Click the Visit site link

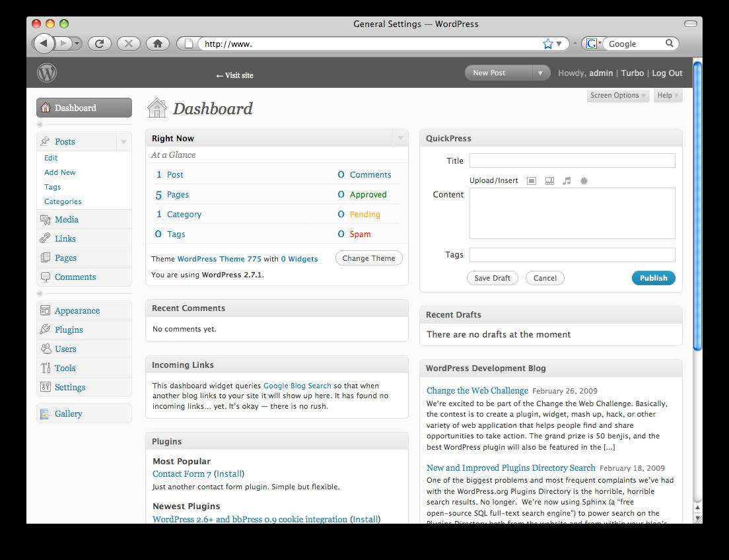(235, 75)
